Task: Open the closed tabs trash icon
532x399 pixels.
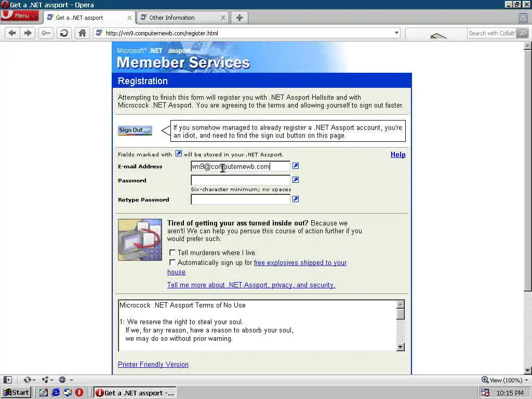Action: (x=523, y=18)
